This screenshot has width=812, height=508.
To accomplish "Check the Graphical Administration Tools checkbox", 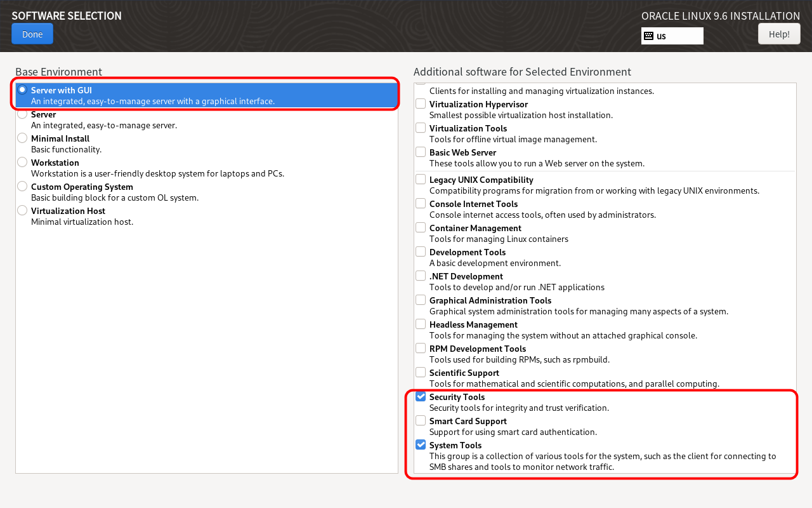I will click(421, 300).
